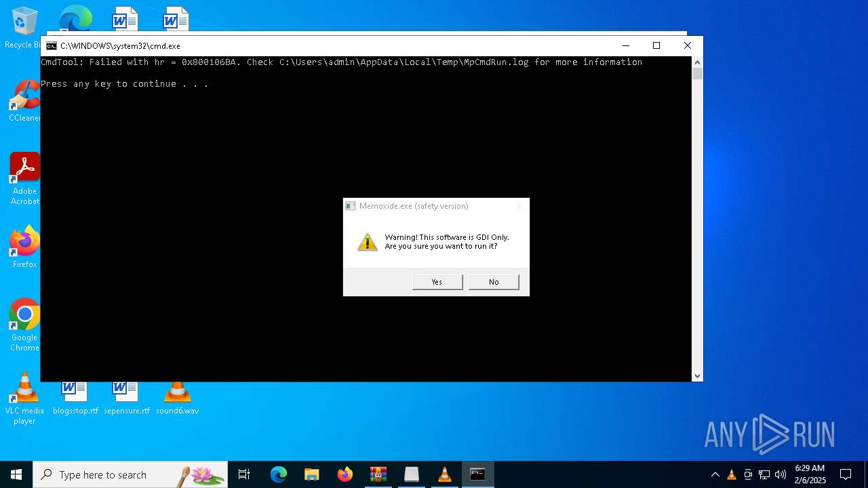Minimize the cmd.exe window

626,45
